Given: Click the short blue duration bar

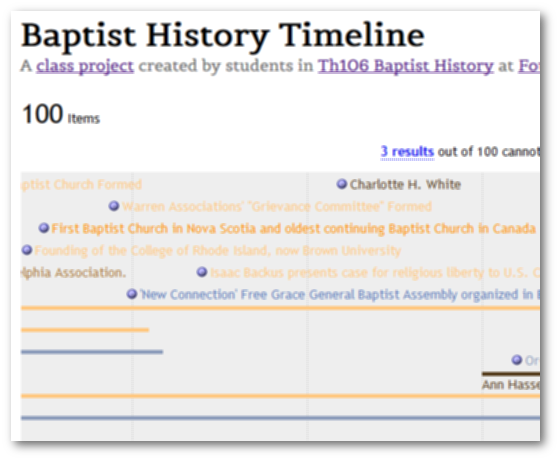Looking at the screenshot, I should coord(92,352).
